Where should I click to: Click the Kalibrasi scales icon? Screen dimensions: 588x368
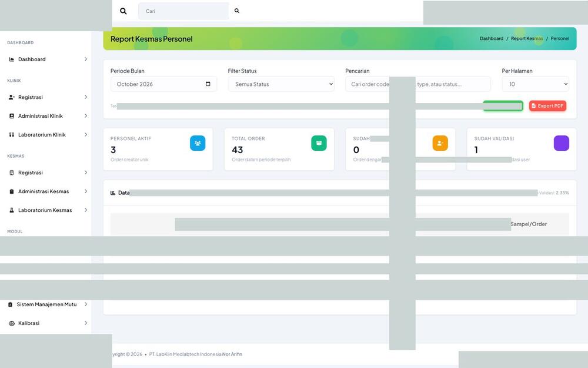point(12,323)
